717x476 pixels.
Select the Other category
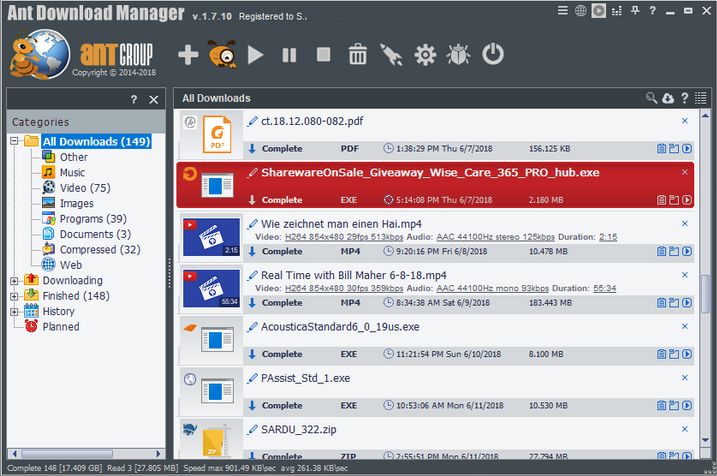(74, 157)
